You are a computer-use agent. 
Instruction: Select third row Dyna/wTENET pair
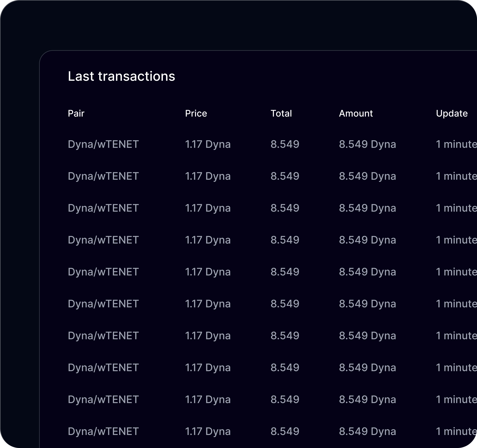(103, 208)
